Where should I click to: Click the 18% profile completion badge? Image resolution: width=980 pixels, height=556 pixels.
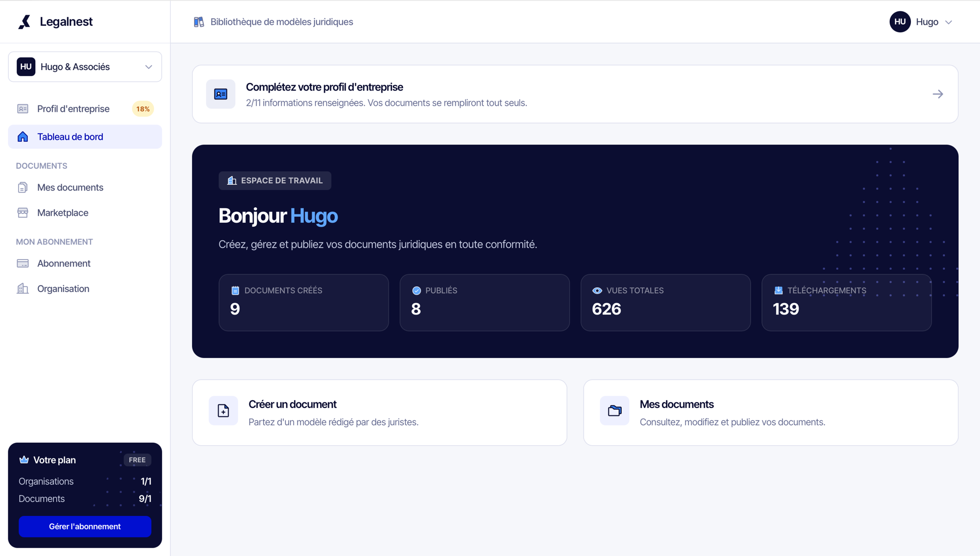coord(143,109)
